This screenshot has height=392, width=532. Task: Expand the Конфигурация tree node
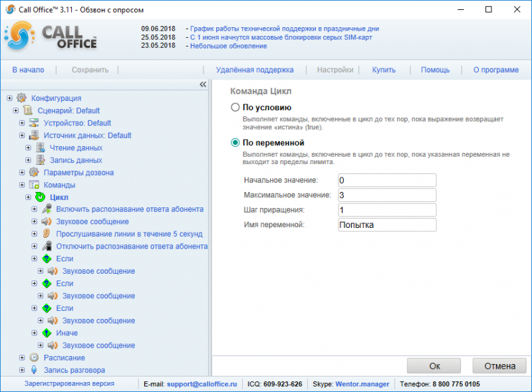[x=9, y=98]
